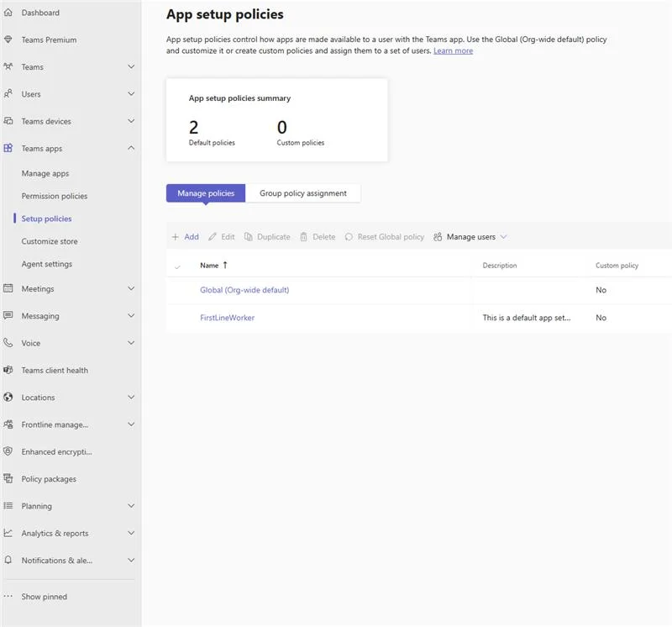The height and width of the screenshot is (627, 672).
Task: Click the Locations globe icon
Action: click(x=8, y=398)
